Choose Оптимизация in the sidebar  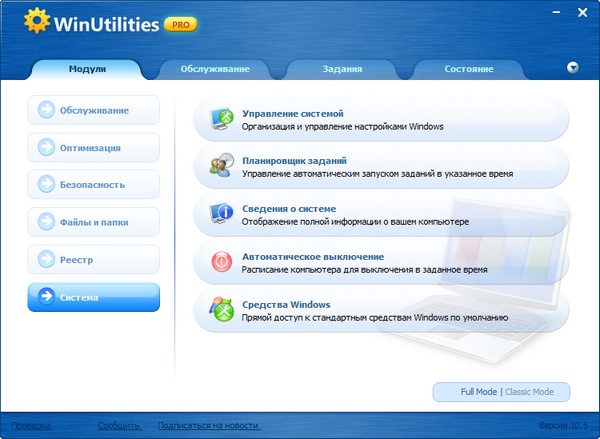pyautogui.click(x=93, y=147)
